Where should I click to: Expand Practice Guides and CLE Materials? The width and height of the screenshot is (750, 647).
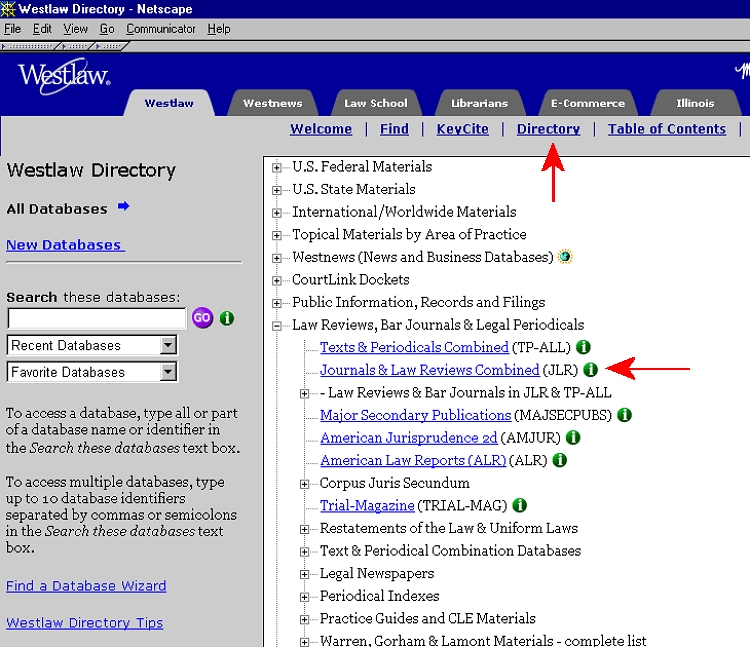304,620
